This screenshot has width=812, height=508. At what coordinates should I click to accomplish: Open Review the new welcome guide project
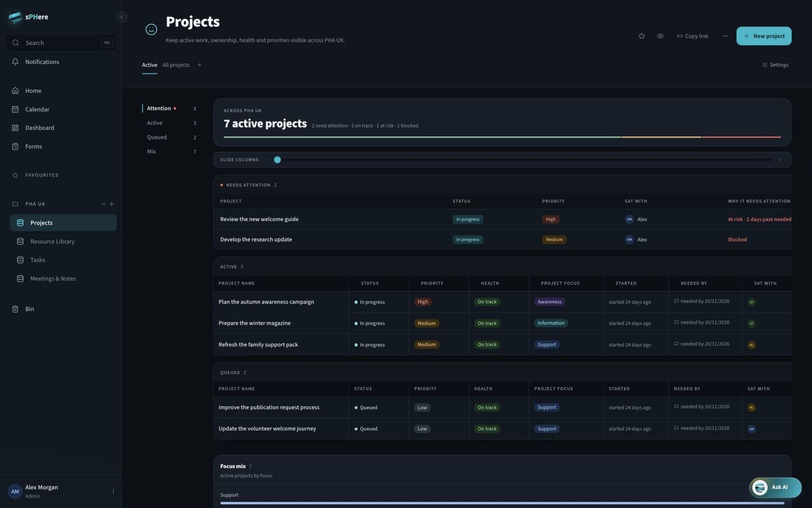(259, 219)
